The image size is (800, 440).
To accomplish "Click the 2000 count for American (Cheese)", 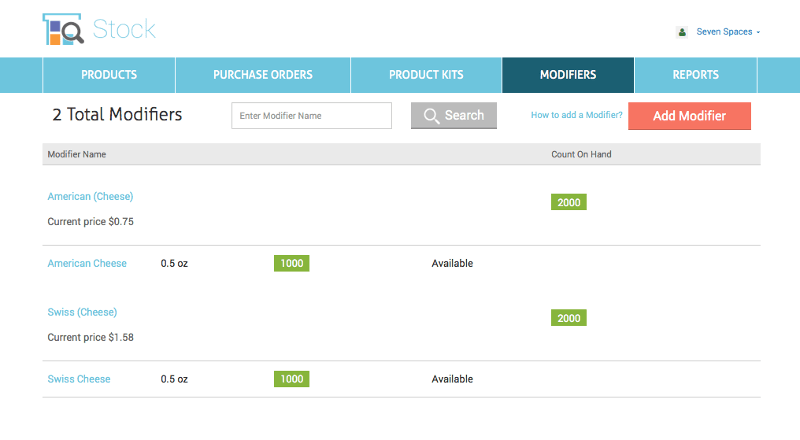I will pyautogui.click(x=569, y=202).
